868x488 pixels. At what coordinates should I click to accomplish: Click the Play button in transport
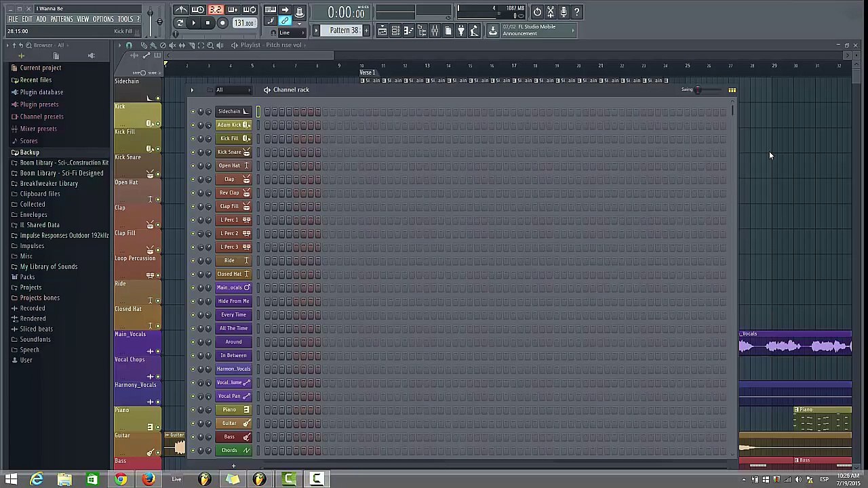click(x=193, y=23)
